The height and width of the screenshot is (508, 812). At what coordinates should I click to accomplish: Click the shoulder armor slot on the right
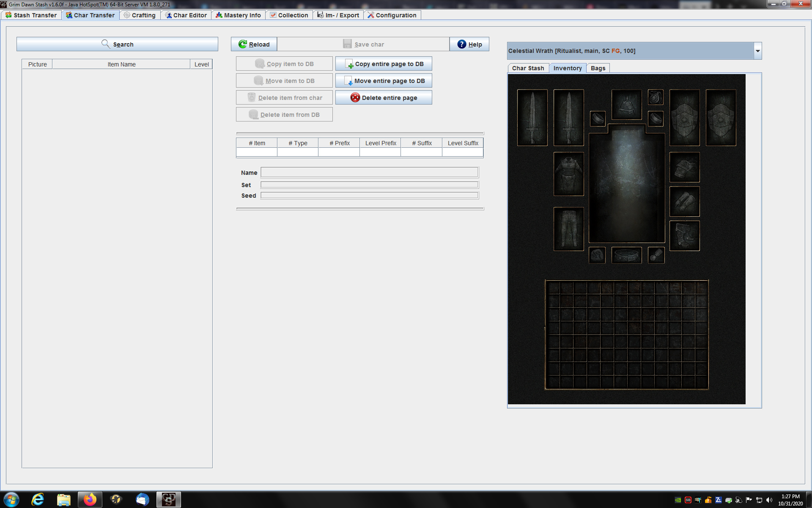684,167
